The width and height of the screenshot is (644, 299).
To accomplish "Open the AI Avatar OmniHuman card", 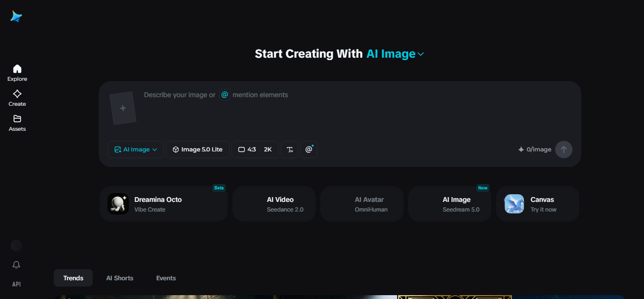I will click(x=362, y=204).
